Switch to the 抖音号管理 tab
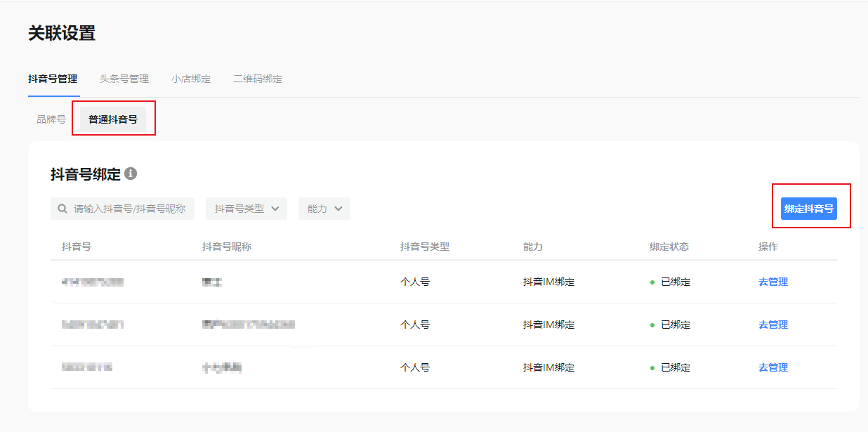This screenshot has width=868, height=432. coord(53,79)
